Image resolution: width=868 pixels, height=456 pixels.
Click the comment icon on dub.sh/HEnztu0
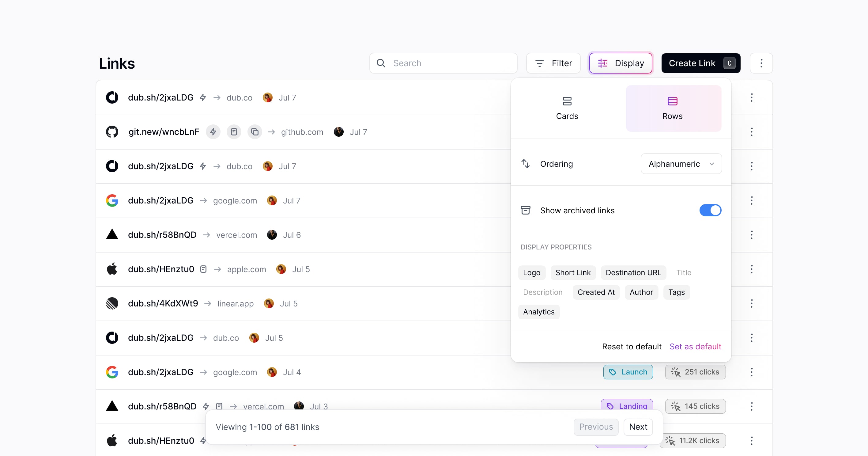203,269
